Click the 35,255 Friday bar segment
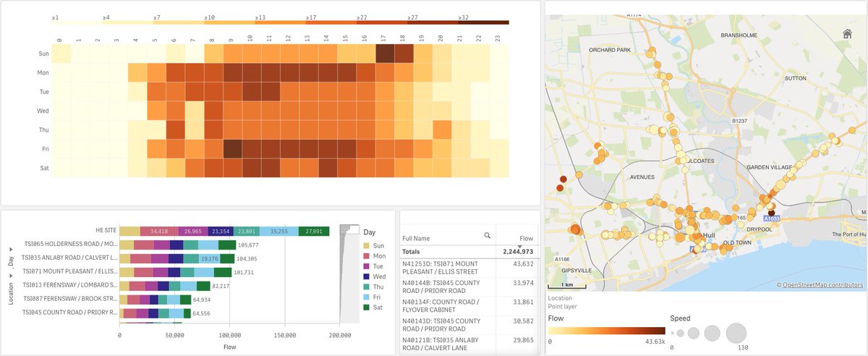Screen dimensions: 868x356 pos(278,231)
